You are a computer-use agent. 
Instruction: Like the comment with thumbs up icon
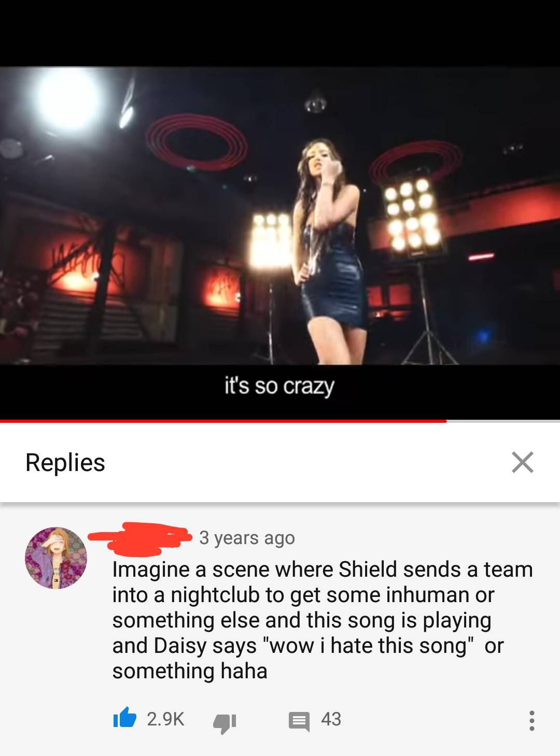[124, 718]
